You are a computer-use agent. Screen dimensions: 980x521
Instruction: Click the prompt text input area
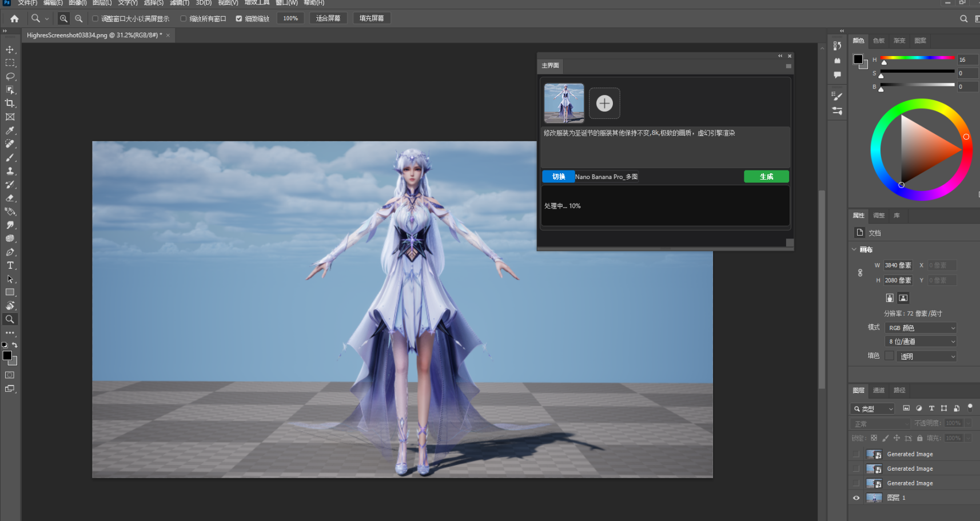(x=665, y=147)
